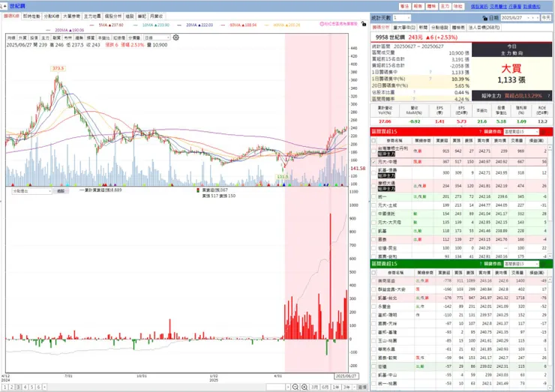Click the help icon in 區間賣超15 header

[x=480, y=264]
